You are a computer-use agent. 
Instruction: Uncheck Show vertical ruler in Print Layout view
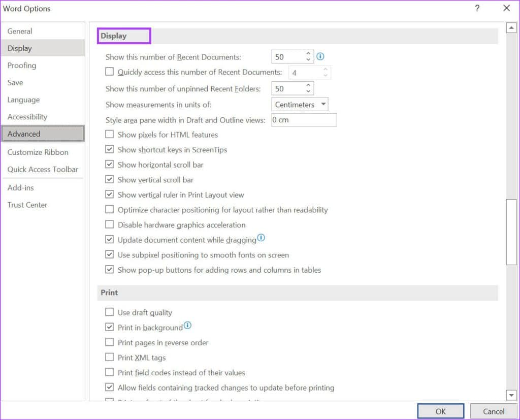tap(109, 195)
